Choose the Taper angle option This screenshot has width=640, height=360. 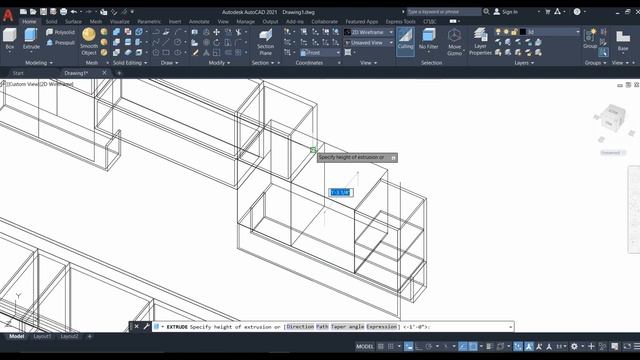pyautogui.click(x=347, y=327)
